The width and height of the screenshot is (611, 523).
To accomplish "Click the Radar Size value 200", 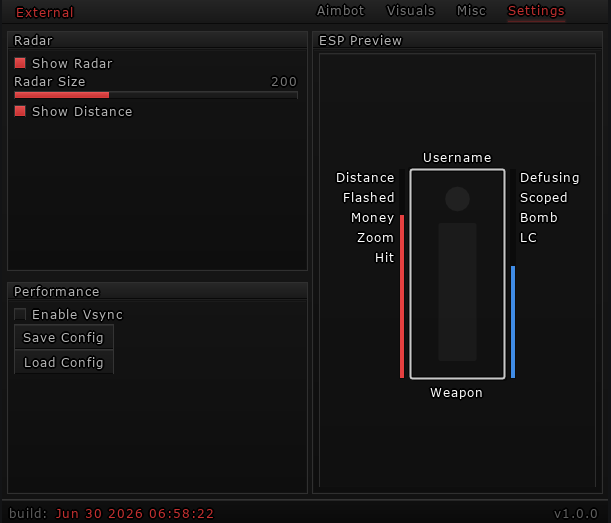I will tap(284, 82).
